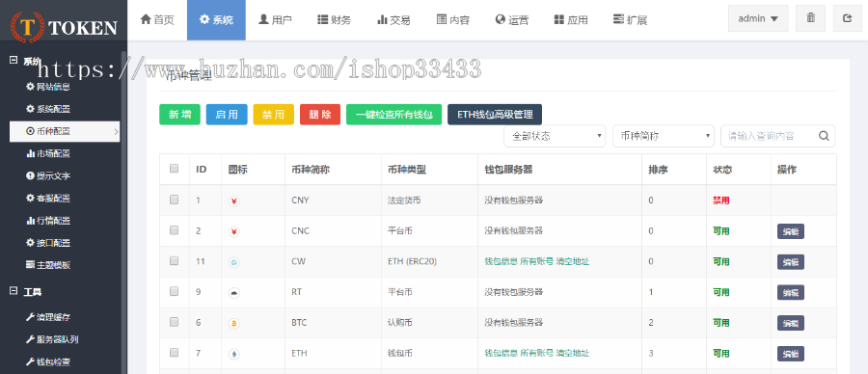Click the search magnifier icon
Viewport: 868px width, 374px height.
824,136
